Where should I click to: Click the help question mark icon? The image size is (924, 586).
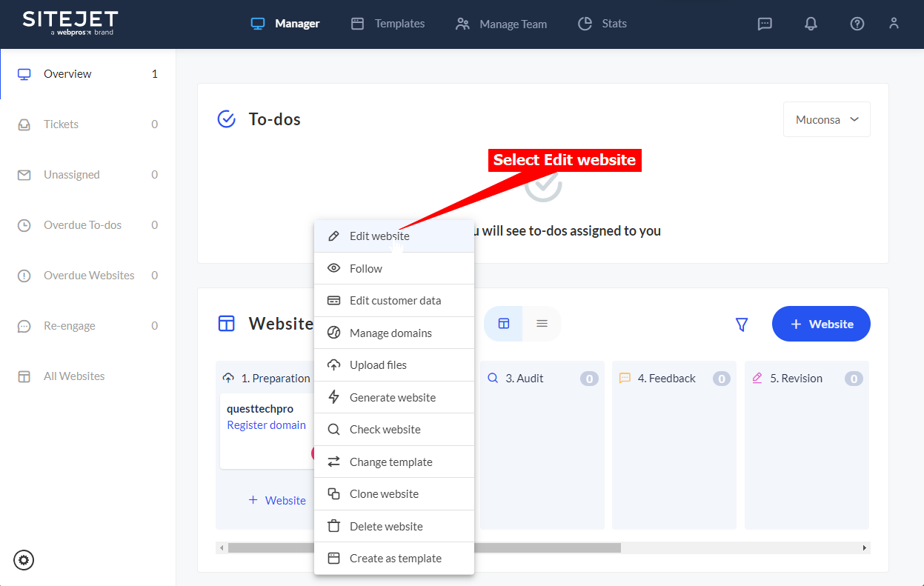point(857,24)
